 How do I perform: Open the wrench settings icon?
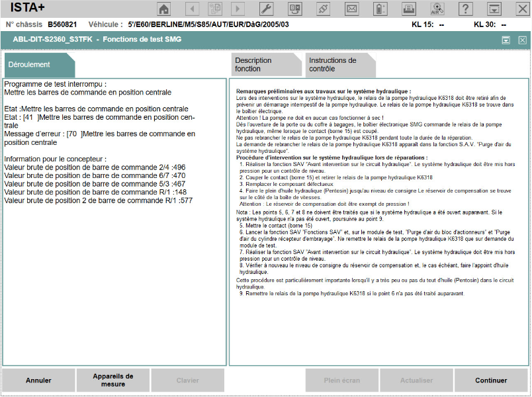pyautogui.click(x=267, y=9)
